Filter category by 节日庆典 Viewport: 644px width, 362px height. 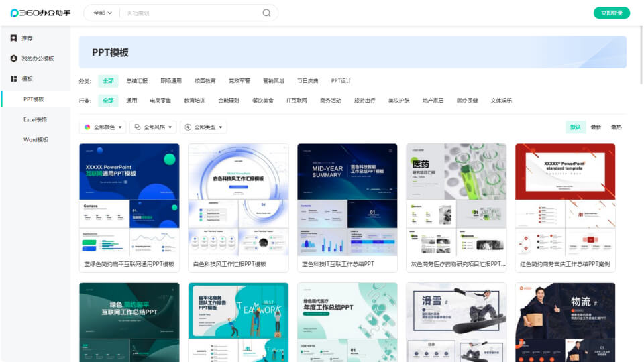[307, 81]
